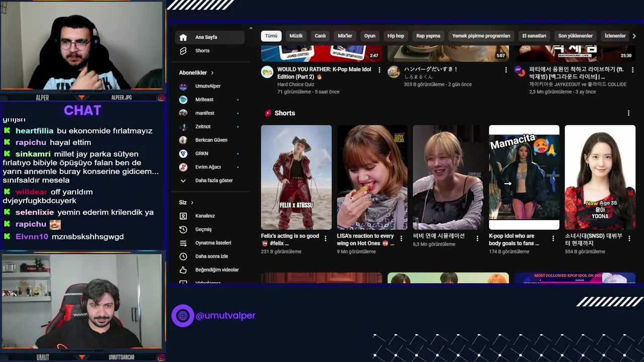Open Hard Choice Quiz channel name
Screen dimensions: 644x362
(295, 84)
